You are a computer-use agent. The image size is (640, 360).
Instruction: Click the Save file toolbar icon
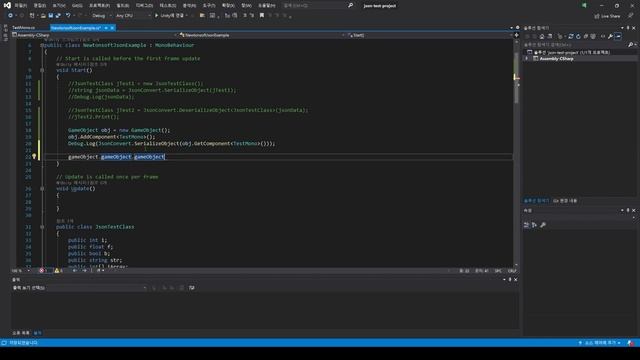point(51,16)
